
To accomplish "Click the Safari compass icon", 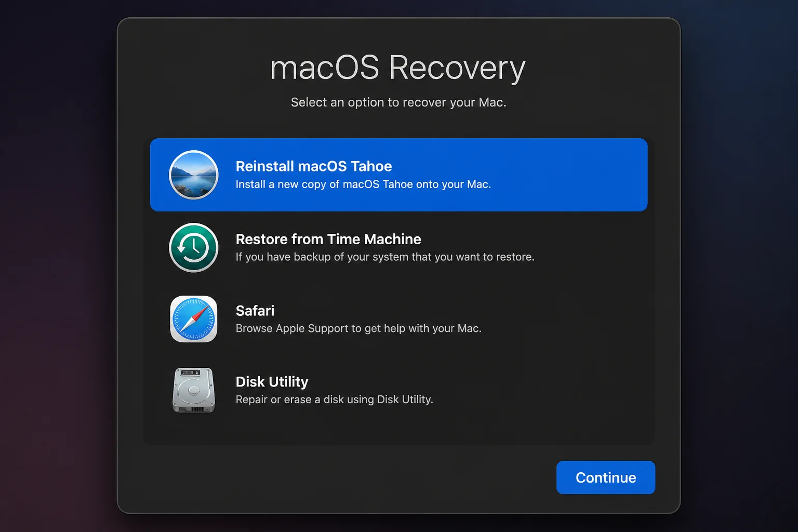I will coord(194,319).
